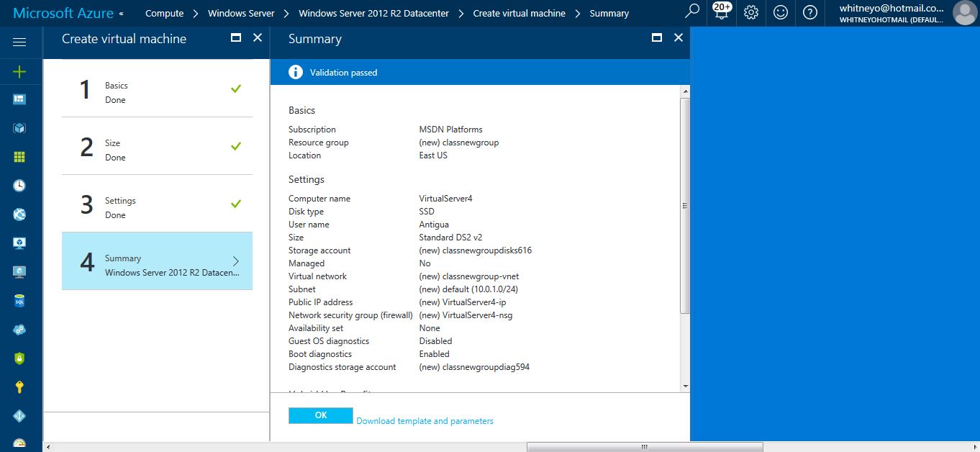
Task: Click the Validation passed message
Action: click(x=343, y=73)
